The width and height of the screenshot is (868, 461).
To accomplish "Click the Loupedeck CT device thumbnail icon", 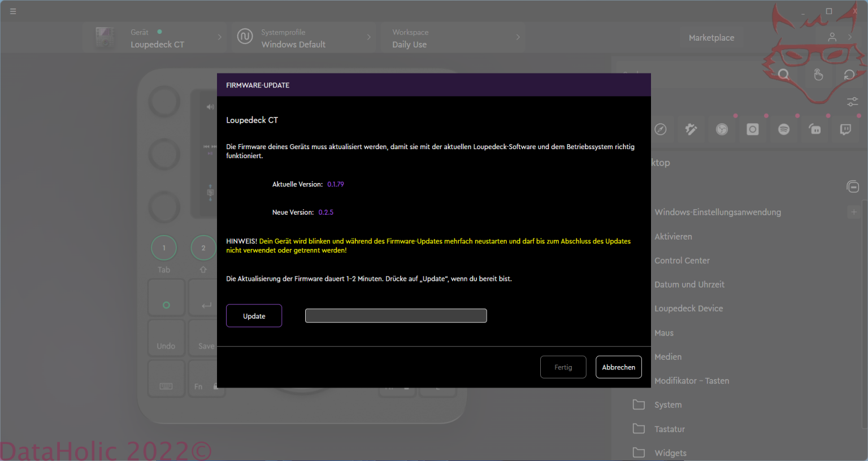I will 105,37.
